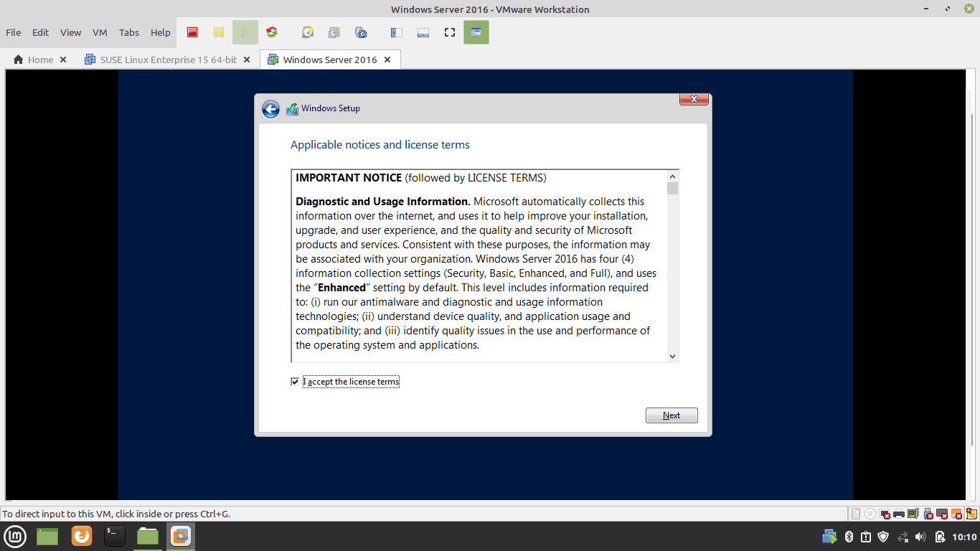Click the USB device status icon

[x=928, y=514]
